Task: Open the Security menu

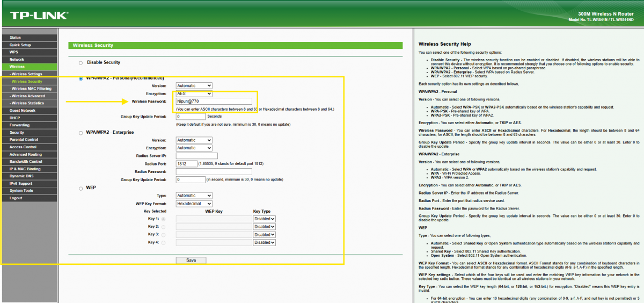Action: pos(28,132)
